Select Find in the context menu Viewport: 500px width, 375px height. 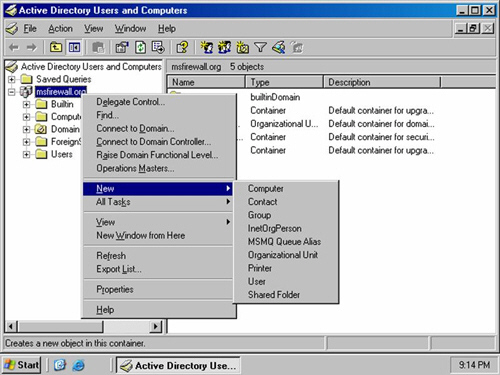pos(158,115)
